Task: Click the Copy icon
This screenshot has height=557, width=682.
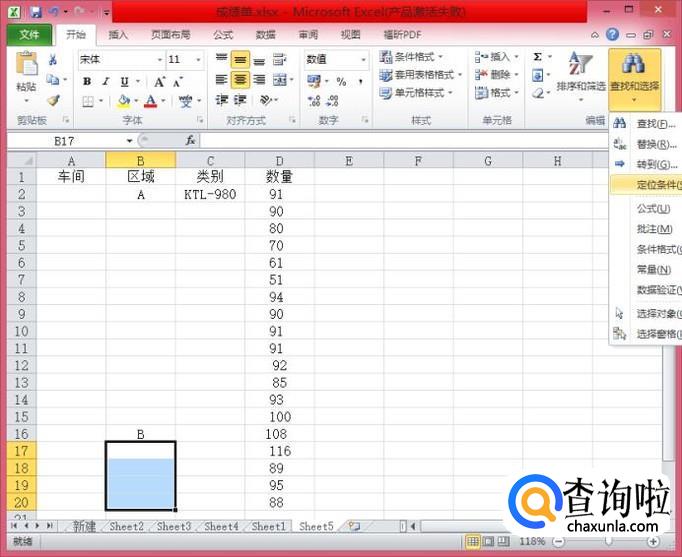Action: [53, 80]
